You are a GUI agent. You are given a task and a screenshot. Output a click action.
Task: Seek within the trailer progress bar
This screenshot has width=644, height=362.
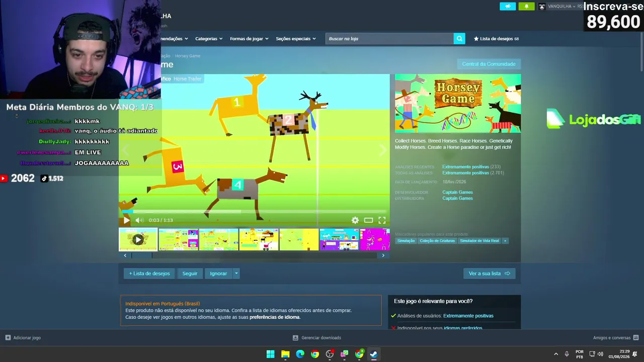point(254,212)
